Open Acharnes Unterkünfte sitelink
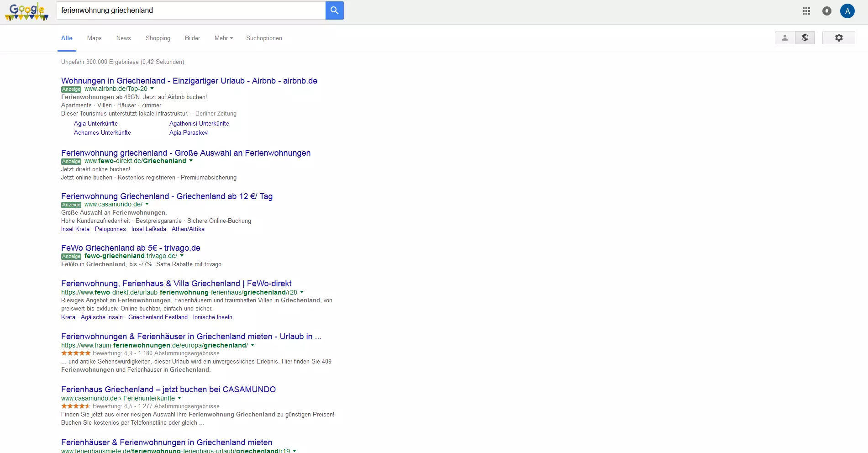The image size is (868, 453). (102, 133)
